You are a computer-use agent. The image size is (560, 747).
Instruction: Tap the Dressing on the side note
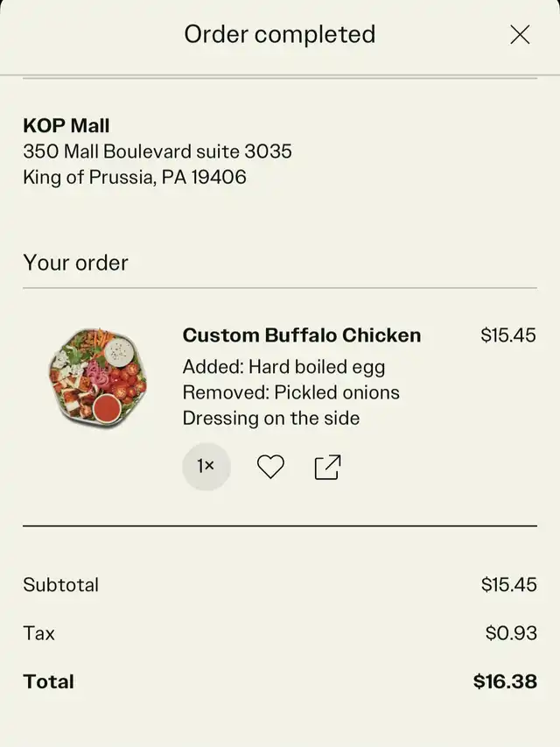click(271, 419)
